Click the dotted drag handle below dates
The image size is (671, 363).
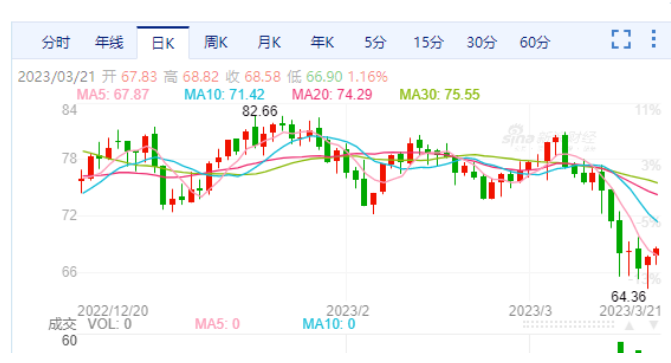pos(568,325)
